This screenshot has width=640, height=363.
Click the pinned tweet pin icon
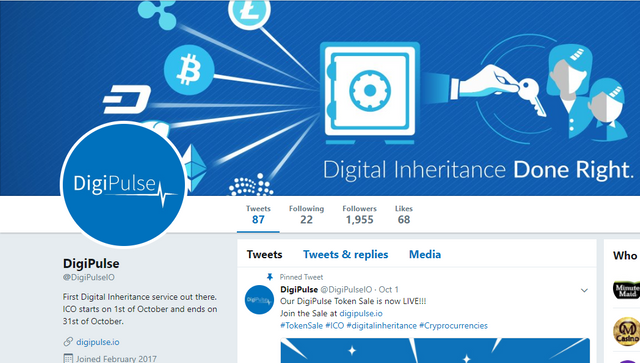[x=269, y=277]
